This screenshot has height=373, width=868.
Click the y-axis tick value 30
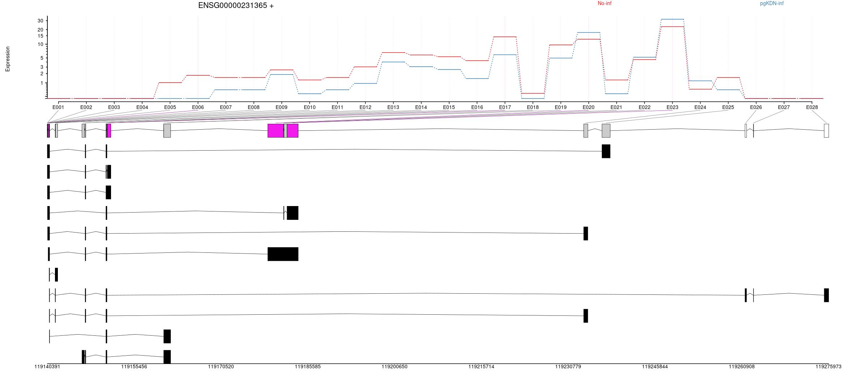coord(40,21)
